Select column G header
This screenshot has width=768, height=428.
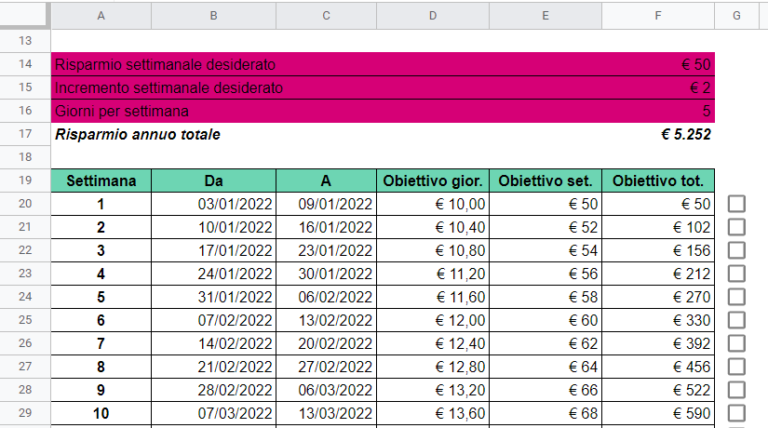tap(736, 16)
